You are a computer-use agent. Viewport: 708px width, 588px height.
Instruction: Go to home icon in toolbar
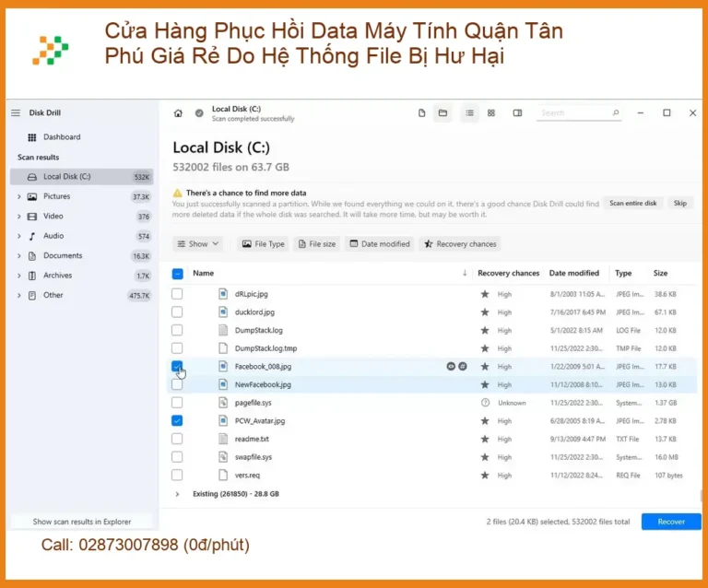pos(178,113)
